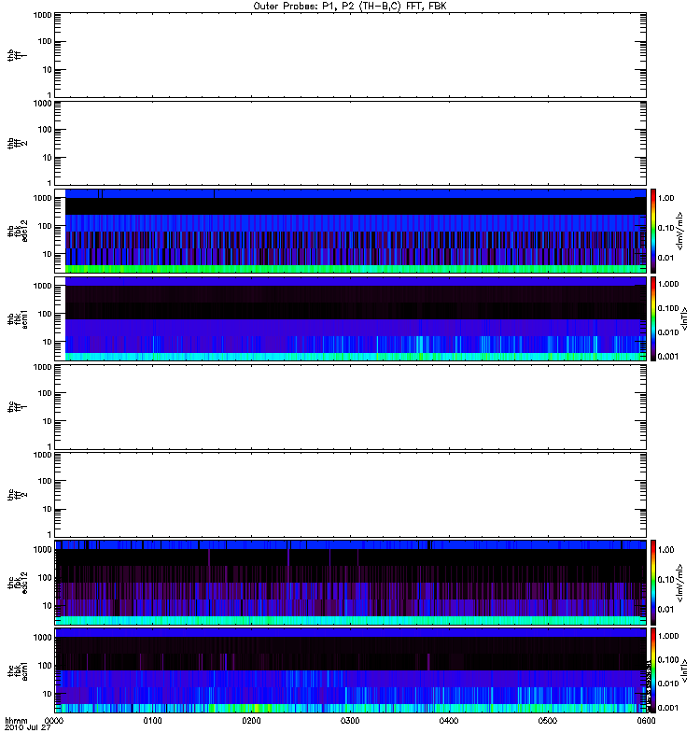Screen dimensions: 700x747
Task: Click inside the empty thc fff 1 panel
Action: (x=350, y=407)
